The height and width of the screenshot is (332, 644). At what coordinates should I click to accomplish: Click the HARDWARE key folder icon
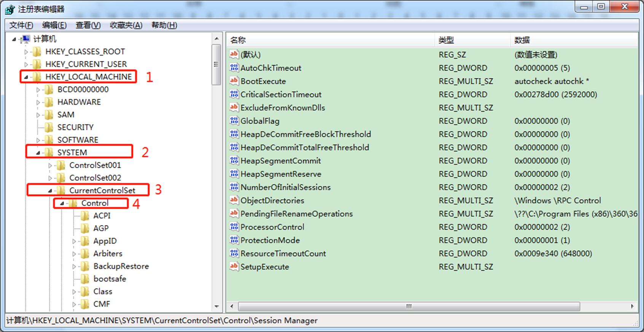[49, 102]
